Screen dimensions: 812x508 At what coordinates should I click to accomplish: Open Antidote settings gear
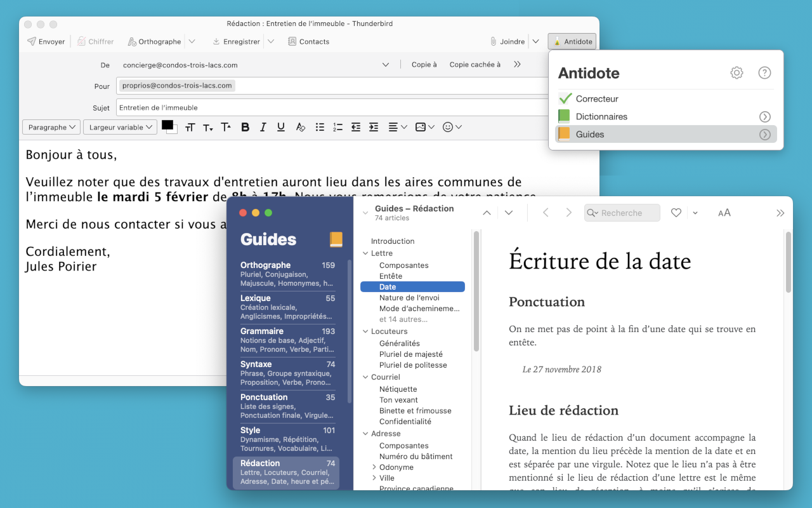(x=737, y=73)
